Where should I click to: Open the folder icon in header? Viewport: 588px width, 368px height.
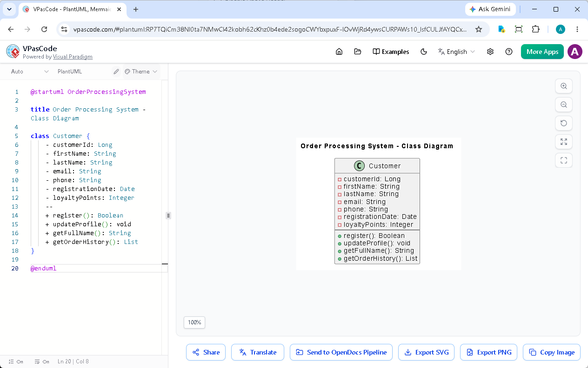tap(358, 52)
